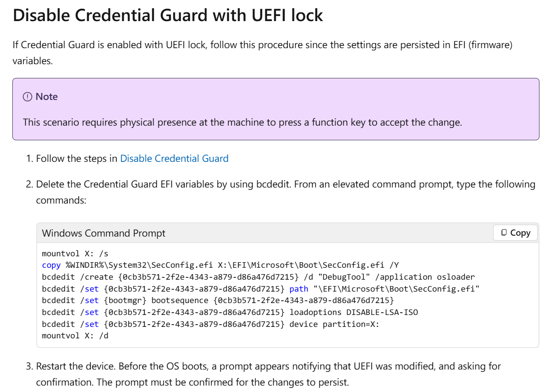
Task: Click the bcdedit /create DebugTool line
Action: tap(258, 277)
